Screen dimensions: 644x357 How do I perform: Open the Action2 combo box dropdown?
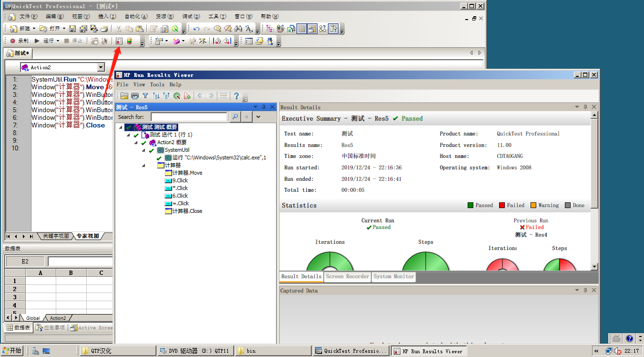click(x=101, y=67)
